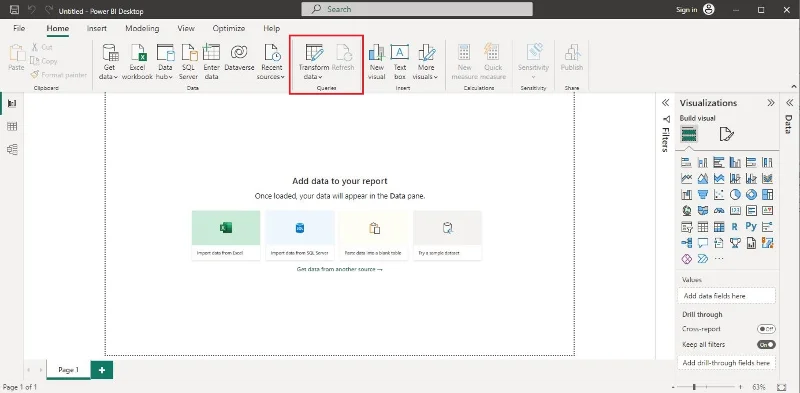Open the Help ribbon tab
This screenshot has width=800, height=393.
[271, 29]
